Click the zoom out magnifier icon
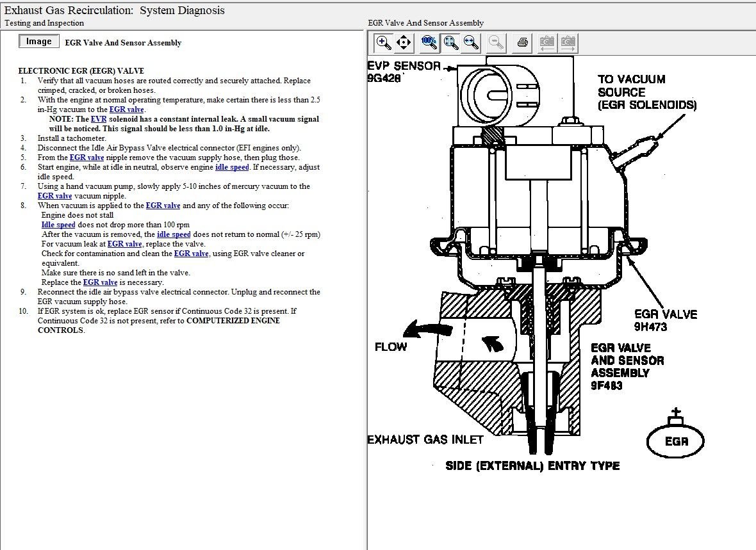This screenshot has width=756, height=550. click(x=496, y=43)
